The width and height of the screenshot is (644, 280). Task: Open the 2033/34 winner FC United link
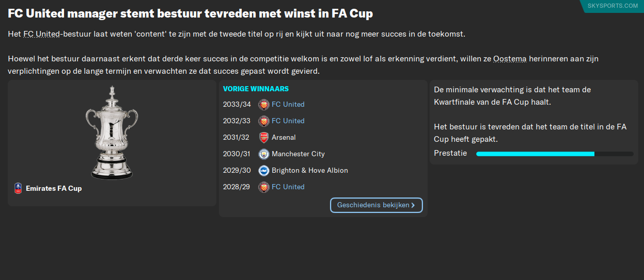pyautogui.click(x=288, y=105)
